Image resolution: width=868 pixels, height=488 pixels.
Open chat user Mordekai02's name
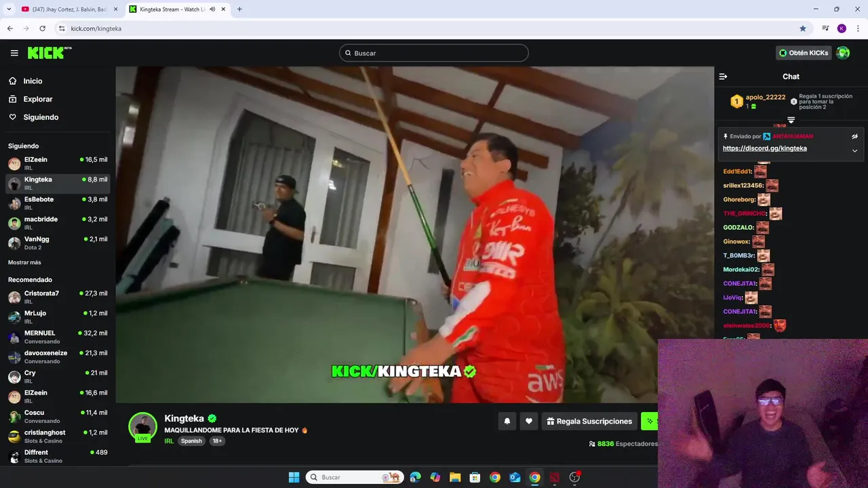(741, 270)
